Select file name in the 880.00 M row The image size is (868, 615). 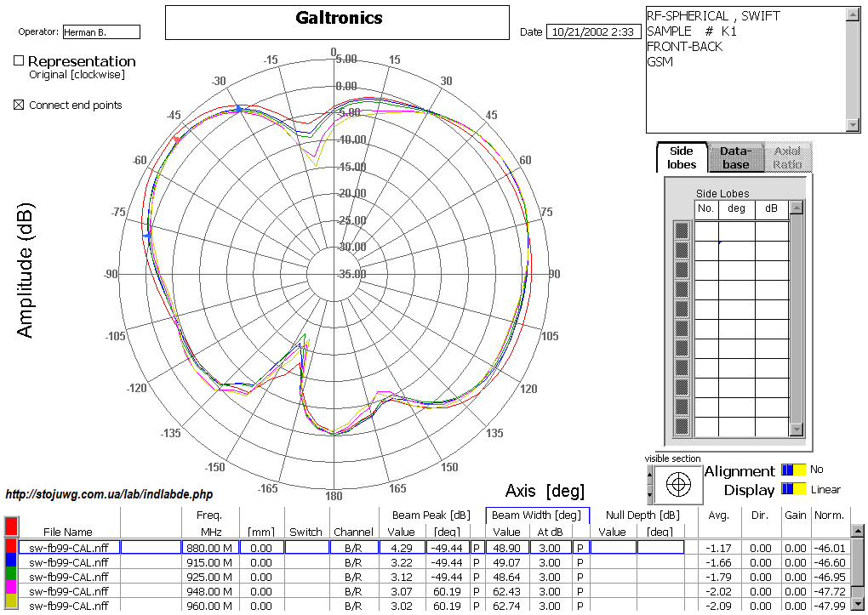click(69, 548)
